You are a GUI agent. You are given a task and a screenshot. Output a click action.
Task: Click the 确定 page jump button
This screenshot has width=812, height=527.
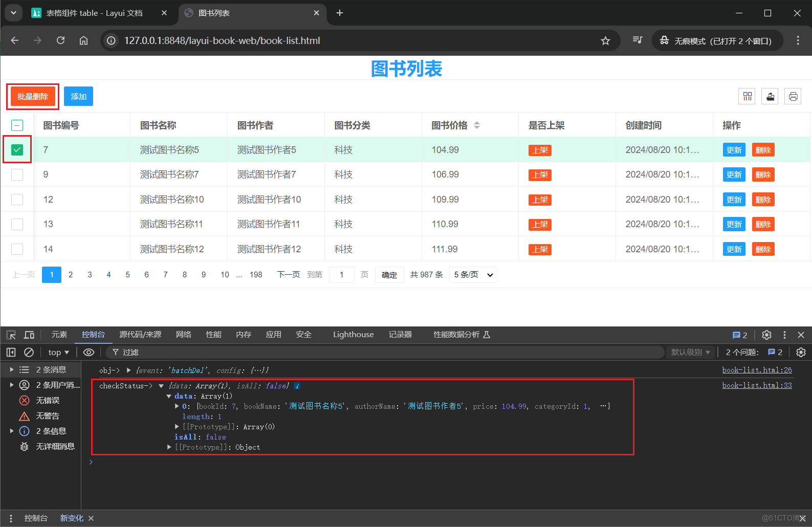pyautogui.click(x=389, y=275)
